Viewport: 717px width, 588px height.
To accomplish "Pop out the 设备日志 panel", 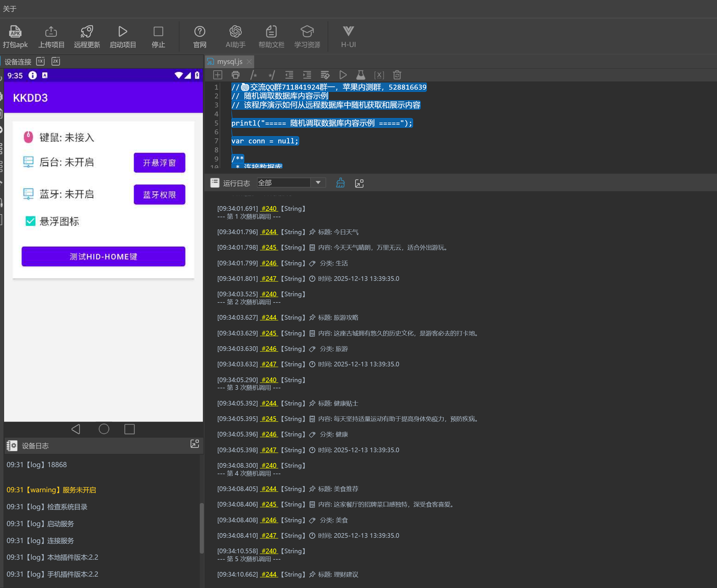I will (x=195, y=444).
